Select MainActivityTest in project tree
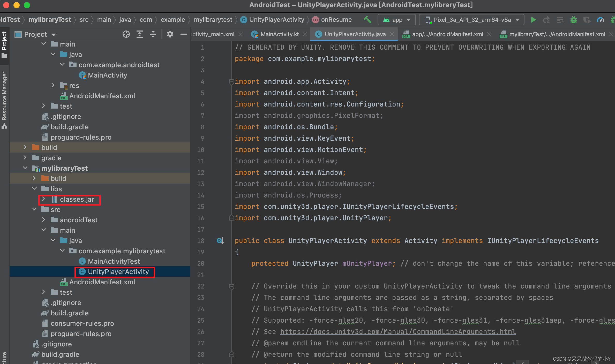The height and width of the screenshot is (364, 615). click(114, 261)
